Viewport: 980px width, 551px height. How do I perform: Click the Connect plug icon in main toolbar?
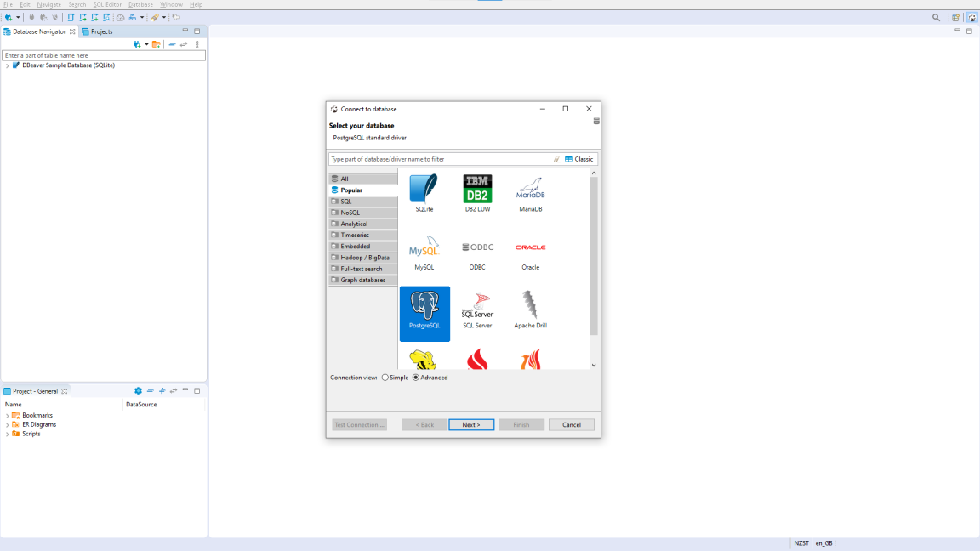point(31,18)
